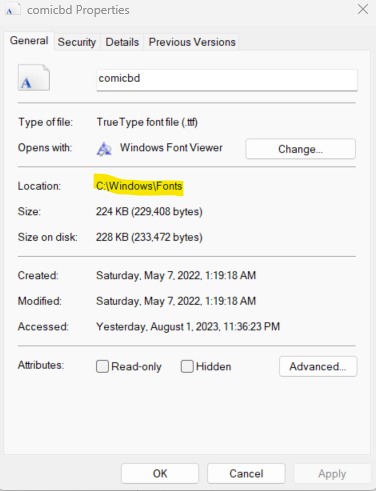Click the Modified date value
This screenshot has width=376, height=491.
tap(176, 301)
